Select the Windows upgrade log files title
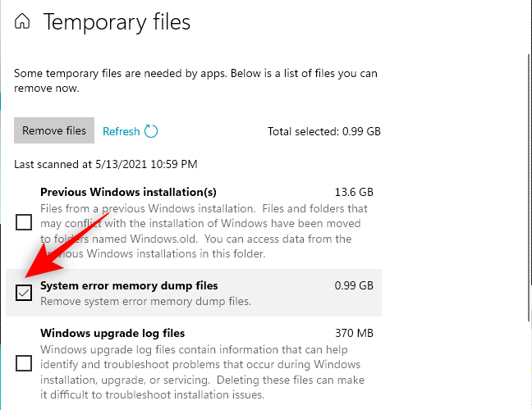This screenshot has height=410, width=532. pyautogui.click(x=112, y=333)
